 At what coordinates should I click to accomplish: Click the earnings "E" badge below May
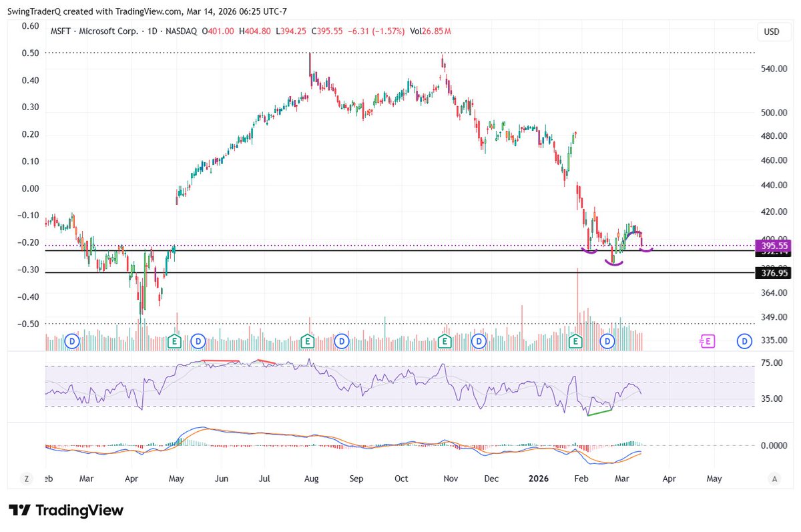click(174, 341)
